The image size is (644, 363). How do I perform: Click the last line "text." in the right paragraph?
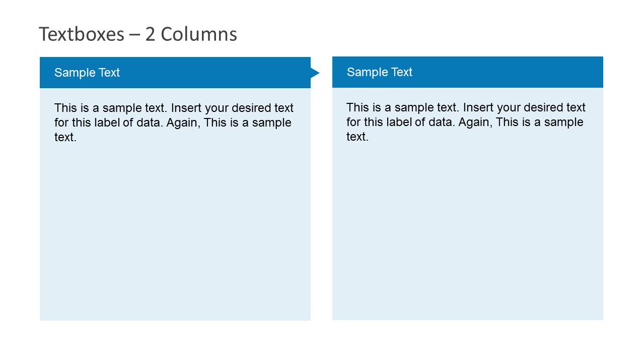pyautogui.click(x=357, y=137)
